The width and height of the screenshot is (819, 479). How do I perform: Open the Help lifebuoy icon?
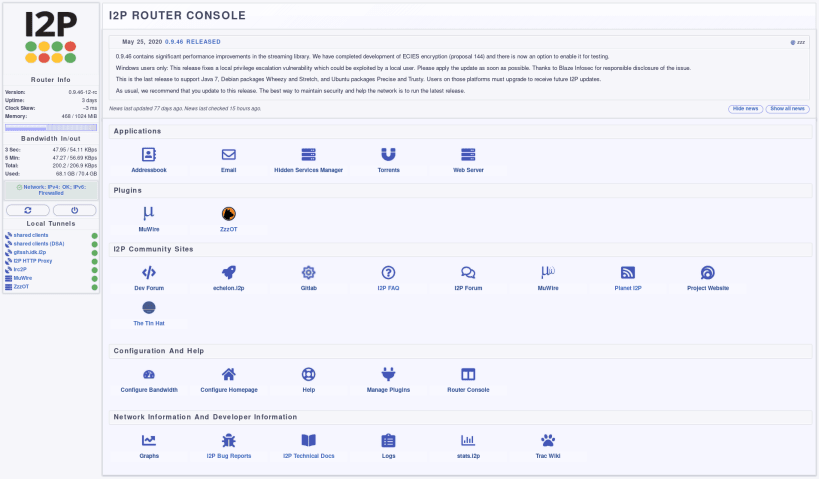pos(309,375)
